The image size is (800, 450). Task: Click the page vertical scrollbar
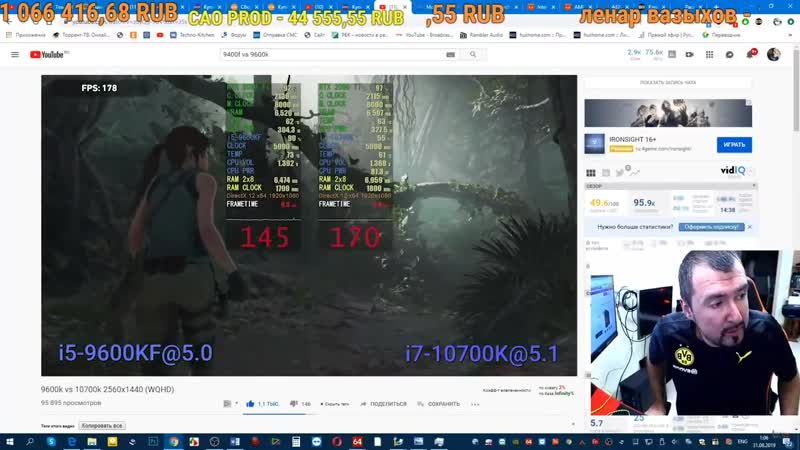click(x=796, y=89)
